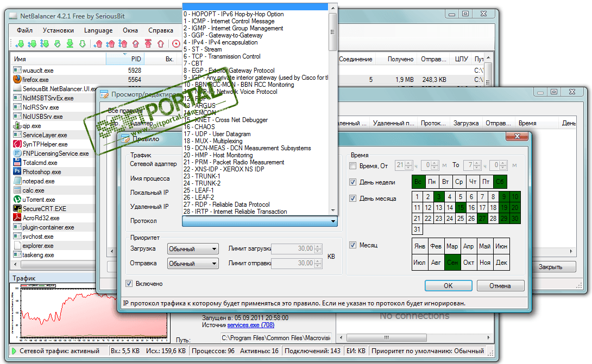Click green download limit arrow with underline

point(70,44)
